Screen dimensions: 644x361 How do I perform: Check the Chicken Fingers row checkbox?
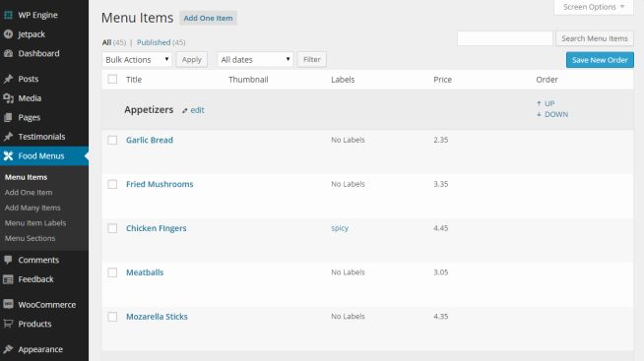tap(112, 228)
